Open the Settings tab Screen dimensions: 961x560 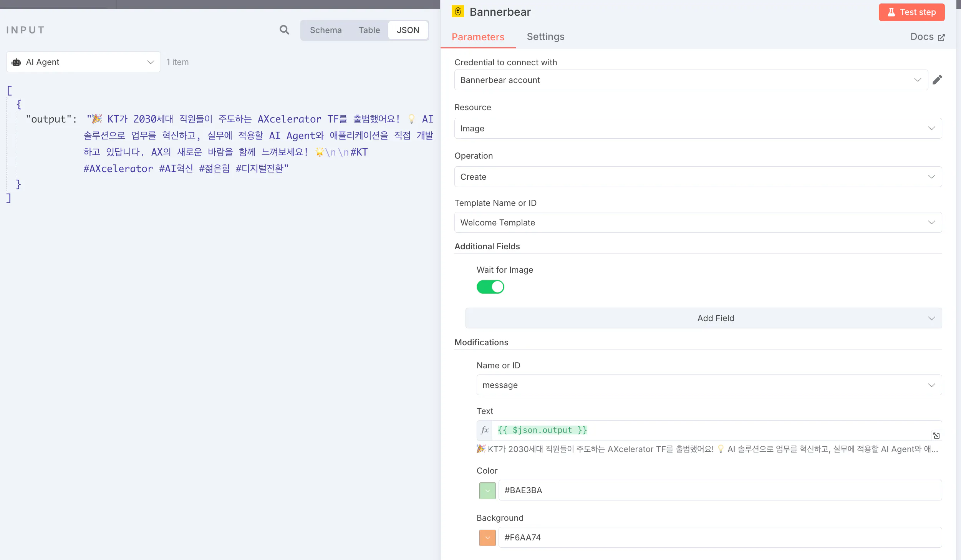point(545,36)
